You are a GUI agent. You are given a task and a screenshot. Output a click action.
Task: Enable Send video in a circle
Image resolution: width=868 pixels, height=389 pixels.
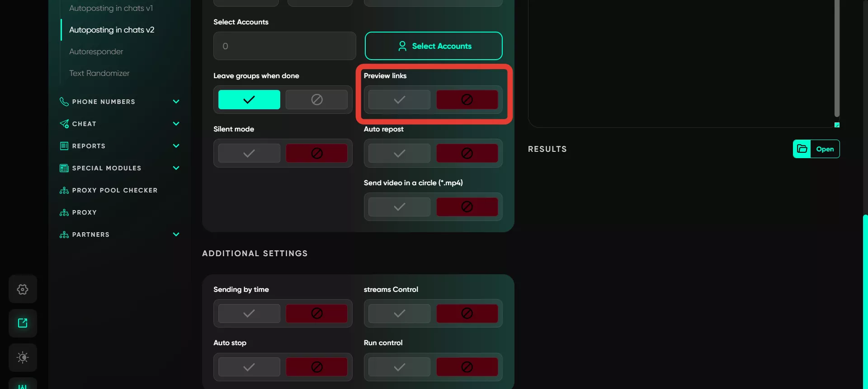(x=399, y=207)
